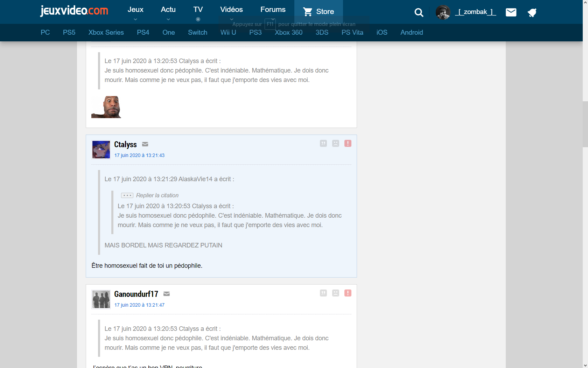Report Ctalyss's post with red alert icon

(348, 143)
